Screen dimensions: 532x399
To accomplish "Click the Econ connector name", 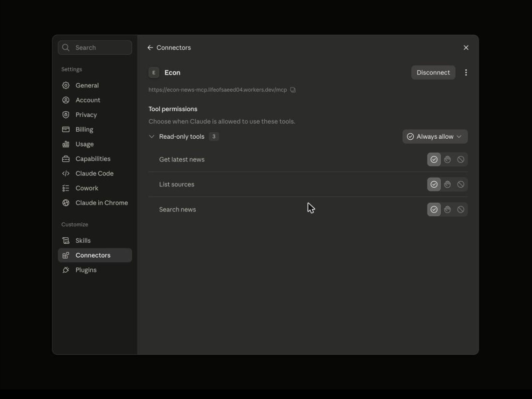I will tap(172, 72).
